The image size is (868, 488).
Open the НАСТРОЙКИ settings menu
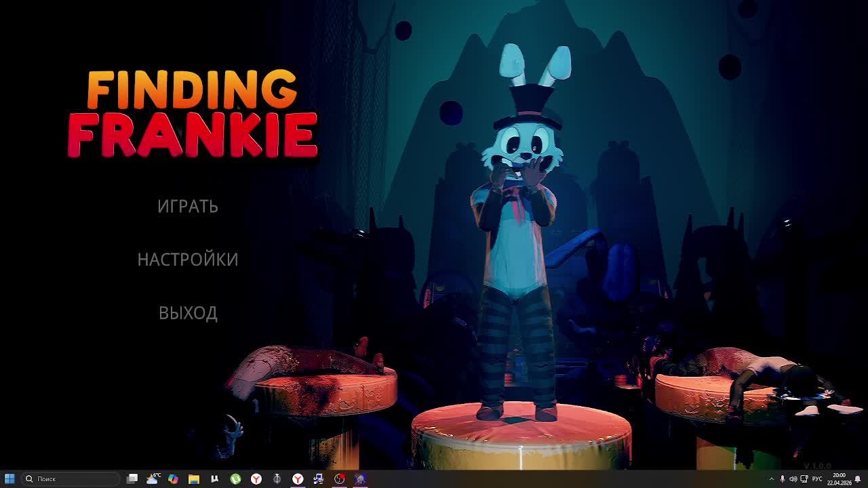point(188,260)
